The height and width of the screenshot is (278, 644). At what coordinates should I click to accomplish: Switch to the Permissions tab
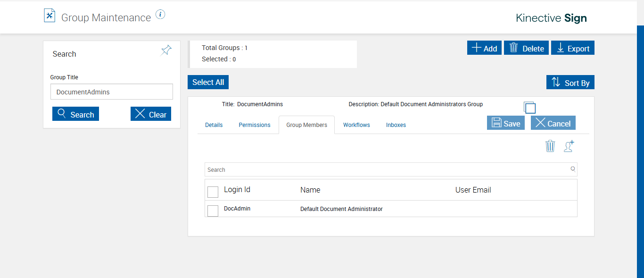point(255,125)
